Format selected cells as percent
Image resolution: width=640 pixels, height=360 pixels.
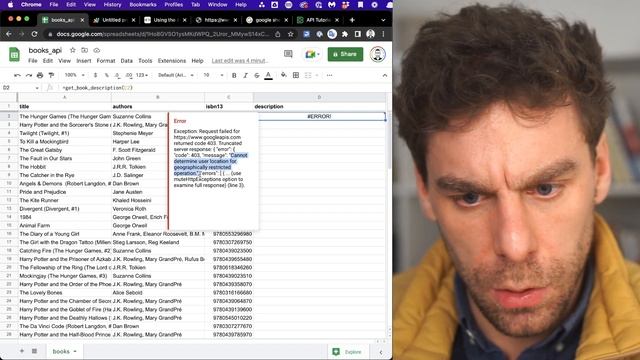107,75
